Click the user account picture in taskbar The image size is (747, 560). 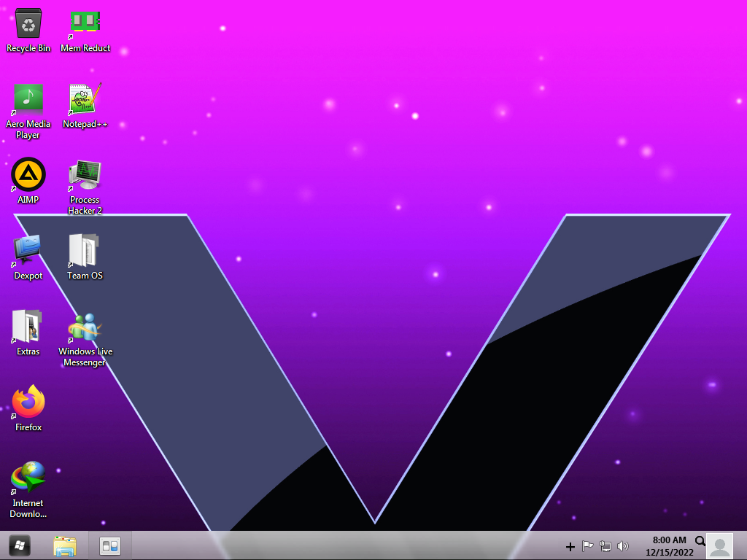pyautogui.click(x=720, y=546)
